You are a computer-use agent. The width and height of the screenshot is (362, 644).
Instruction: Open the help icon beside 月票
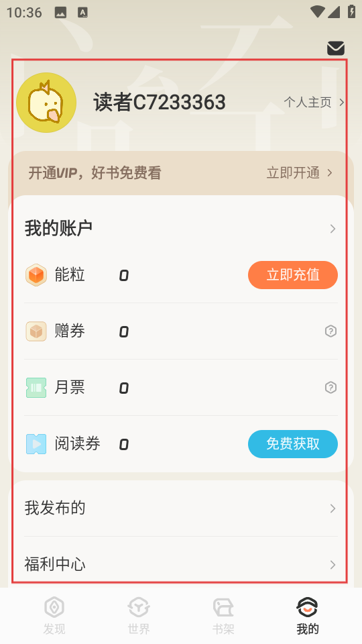(330, 387)
